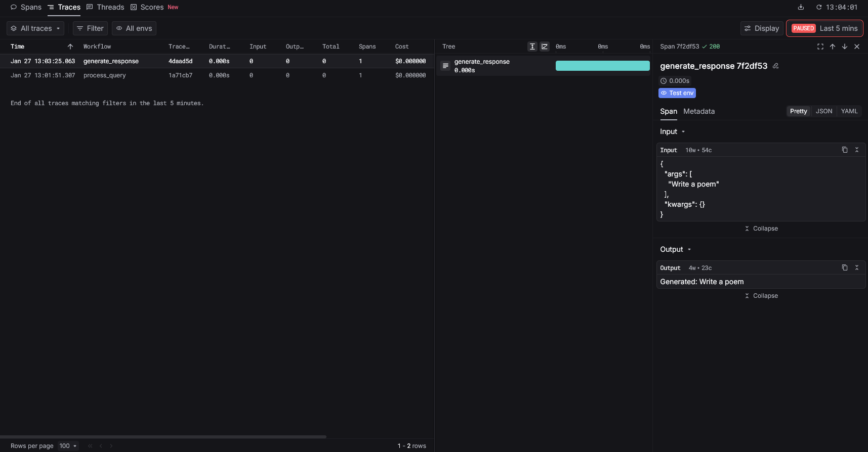Open the Threads tab

[x=105, y=7]
